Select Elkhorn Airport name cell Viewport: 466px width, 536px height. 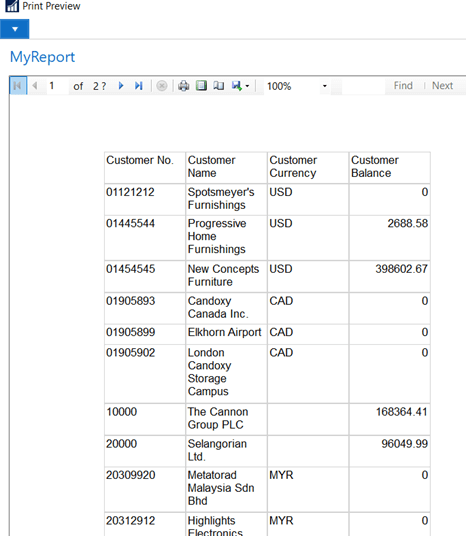(x=226, y=334)
